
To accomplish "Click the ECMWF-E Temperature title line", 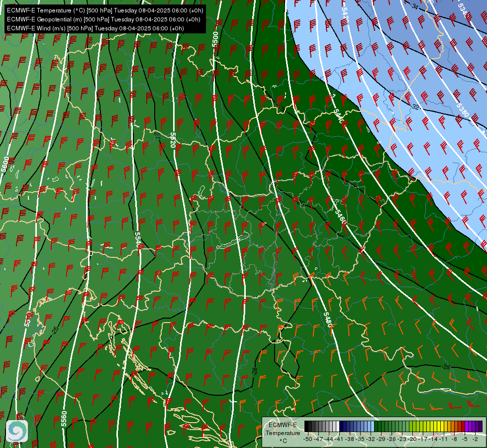I will pos(105,10).
